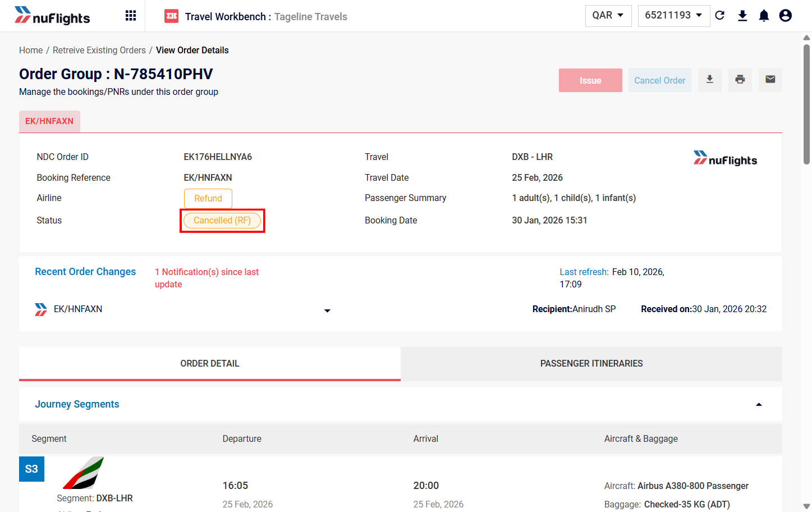The image size is (812, 512).
Task: Open the QAR currency dropdown
Action: click(x=608, y=16)
